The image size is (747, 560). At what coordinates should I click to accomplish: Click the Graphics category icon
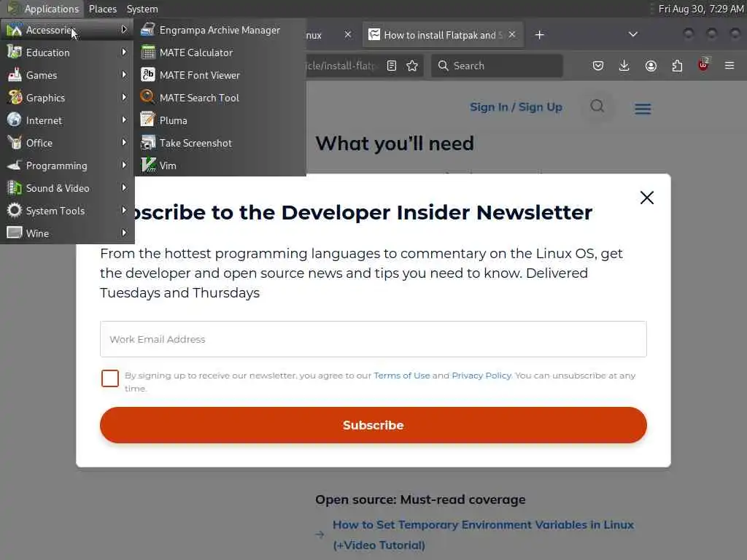coord(15,98)
